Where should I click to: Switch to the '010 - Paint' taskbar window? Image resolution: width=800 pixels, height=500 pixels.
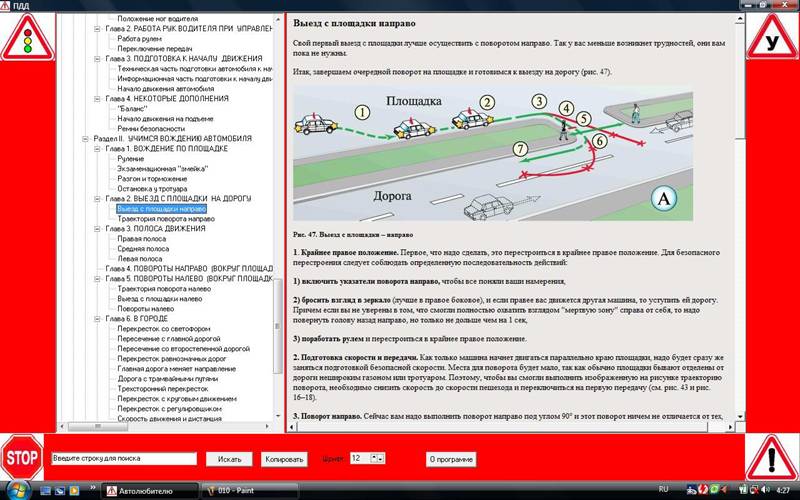point(239,490)
